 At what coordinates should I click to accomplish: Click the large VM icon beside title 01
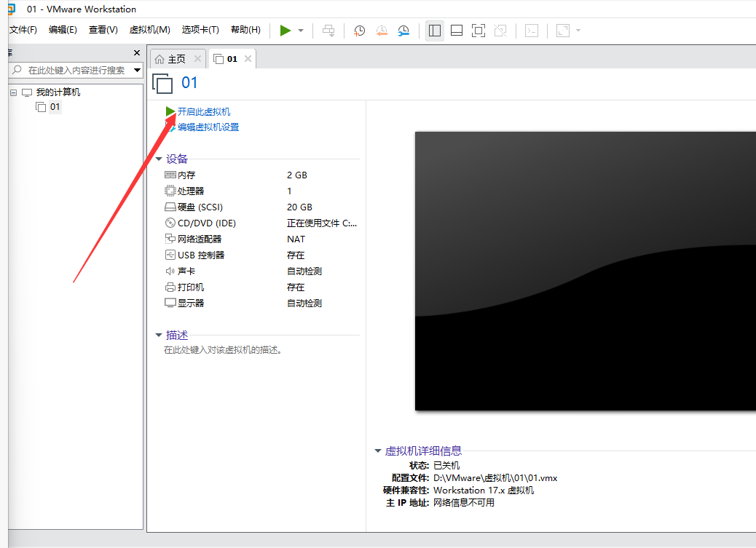coord(162,84)
